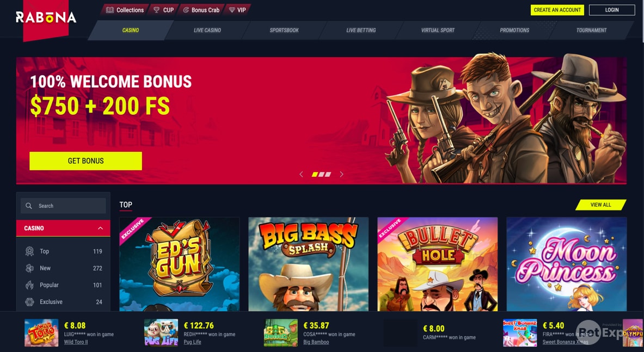The image size is (644, 352).
Task: Click the Bonus Crab icon
Action: 186,10
